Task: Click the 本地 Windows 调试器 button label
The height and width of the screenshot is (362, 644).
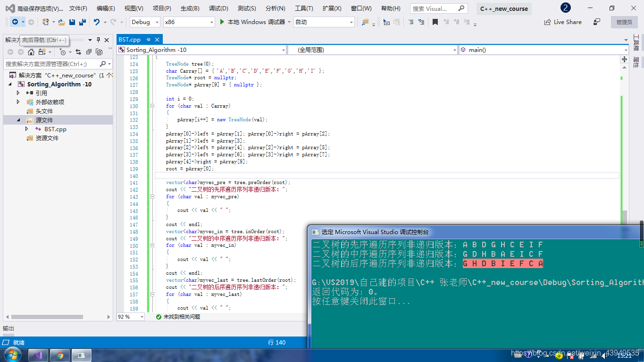Action: pos(256,22)
